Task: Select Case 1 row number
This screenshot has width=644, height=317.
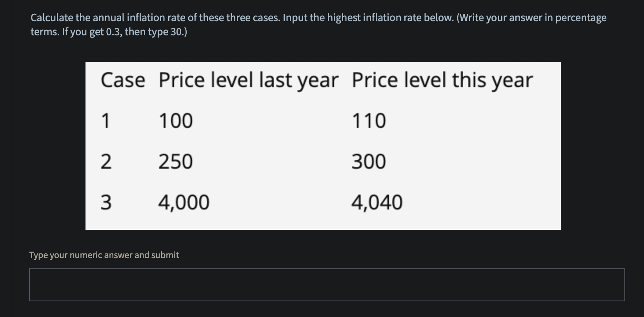Action: [x=105, y=120]
